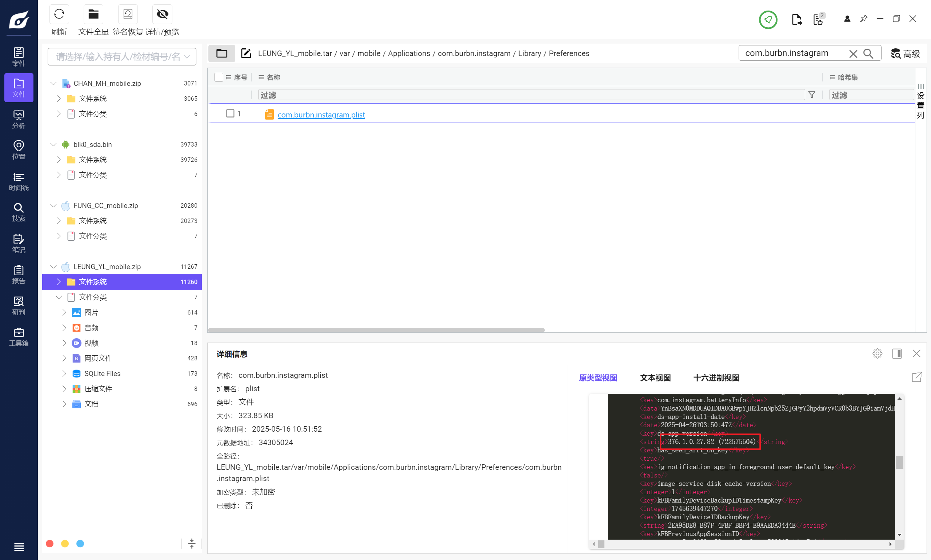Viewport: 931px width, 560px height.
Task: Check the box for row 1
Action: pyautogui.click(x=230, y=113)
